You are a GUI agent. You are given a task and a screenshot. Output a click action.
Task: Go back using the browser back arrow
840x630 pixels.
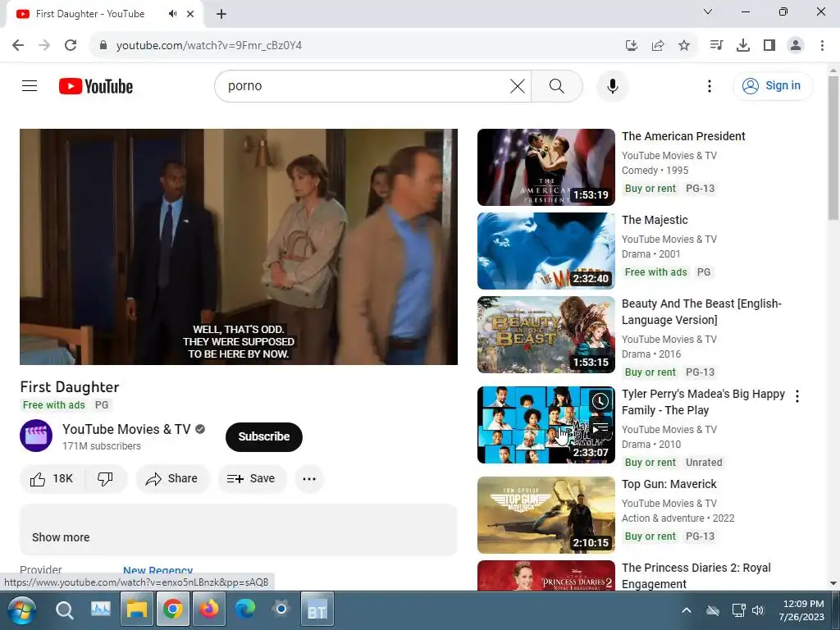tap(18, 45)
